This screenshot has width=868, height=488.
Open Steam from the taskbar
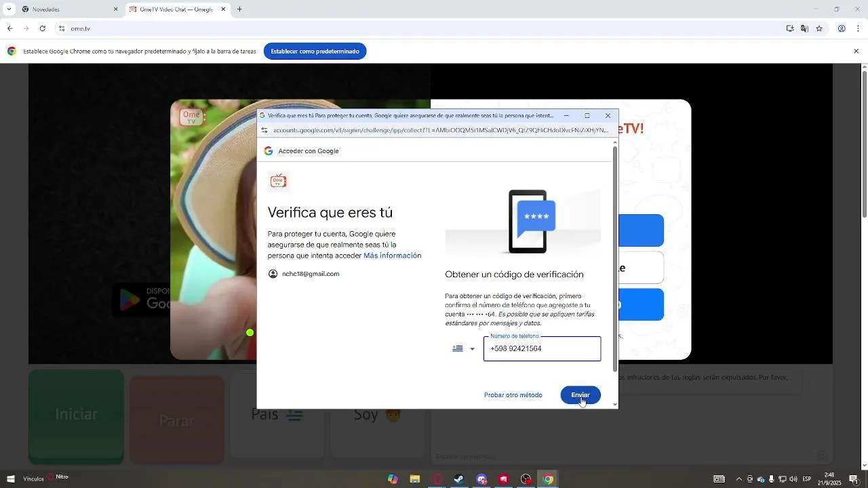point(459,479)
